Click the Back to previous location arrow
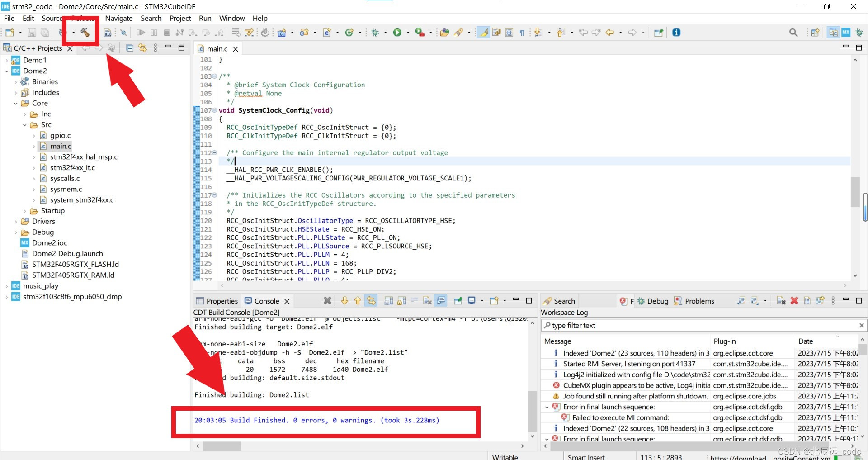Image resolution: width=868 pixels, height=460 pixels. [610, 33]
